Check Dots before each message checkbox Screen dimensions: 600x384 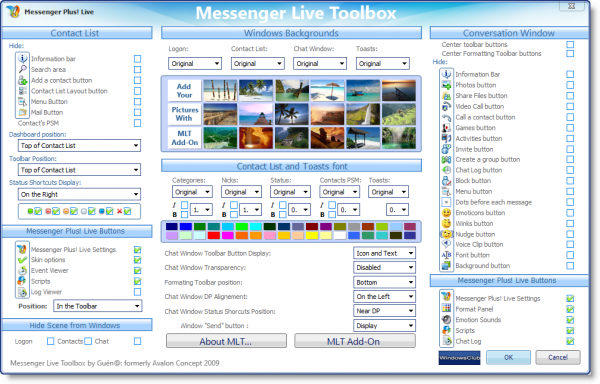click(570, 202)
